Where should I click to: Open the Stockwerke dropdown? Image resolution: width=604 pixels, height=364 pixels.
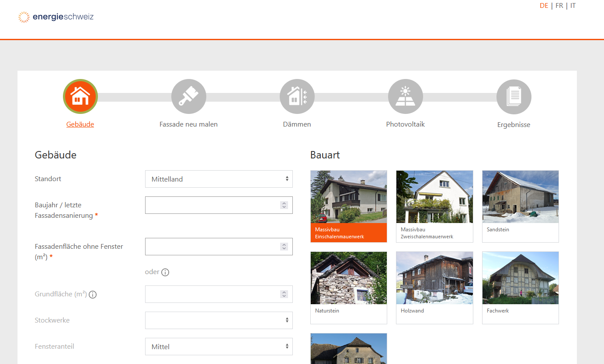219,320
